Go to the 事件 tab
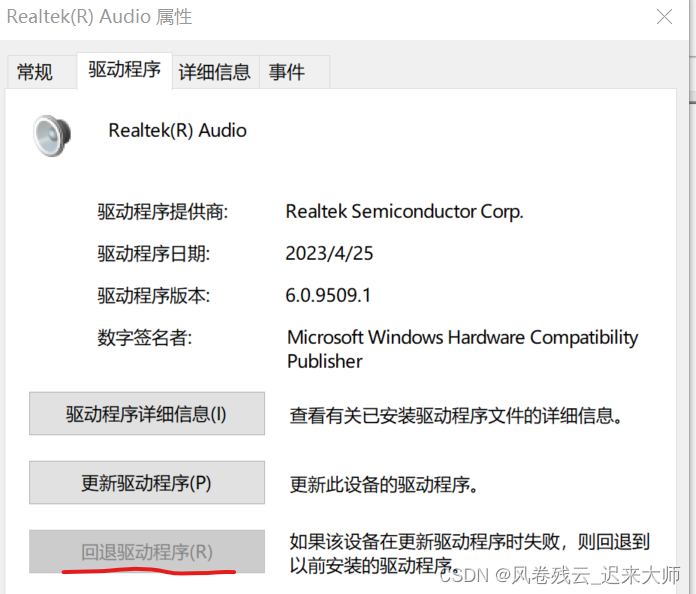 [294, 72]
